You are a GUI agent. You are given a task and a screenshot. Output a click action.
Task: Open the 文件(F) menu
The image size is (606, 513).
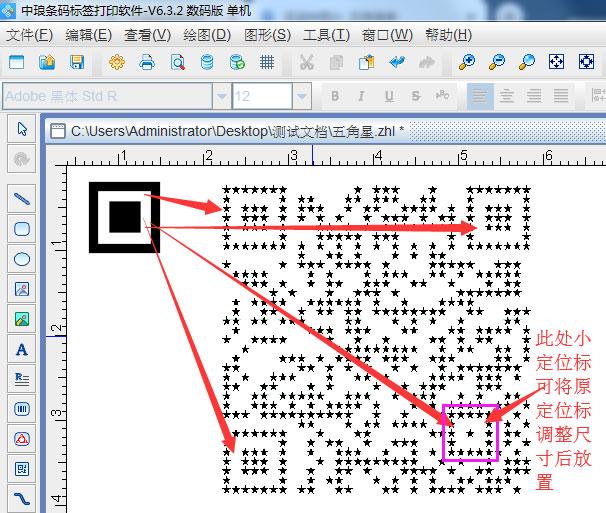(29, 35)
